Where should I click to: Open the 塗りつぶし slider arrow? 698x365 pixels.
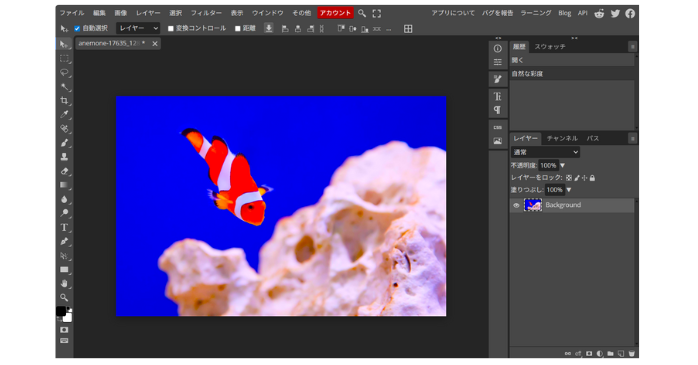tap(569, 190)
